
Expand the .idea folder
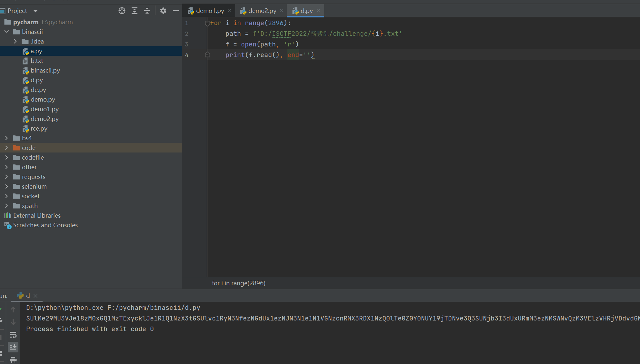[x=15, y=41]
